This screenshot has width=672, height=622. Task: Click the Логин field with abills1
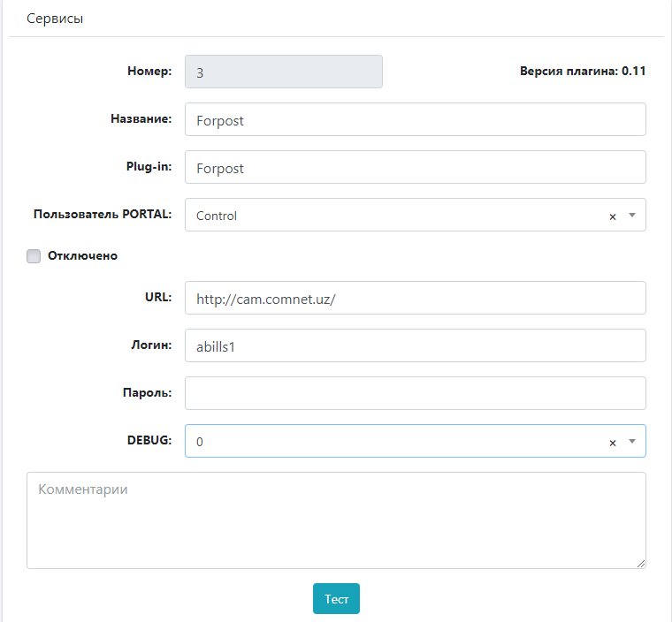415,346
